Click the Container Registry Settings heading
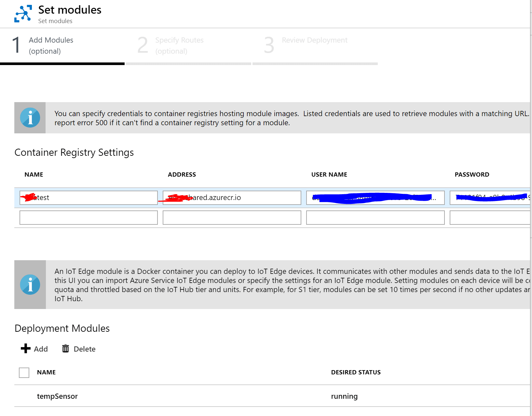This screenshot has width=532, height=416. pyautogui.click(x=74, y=153)
